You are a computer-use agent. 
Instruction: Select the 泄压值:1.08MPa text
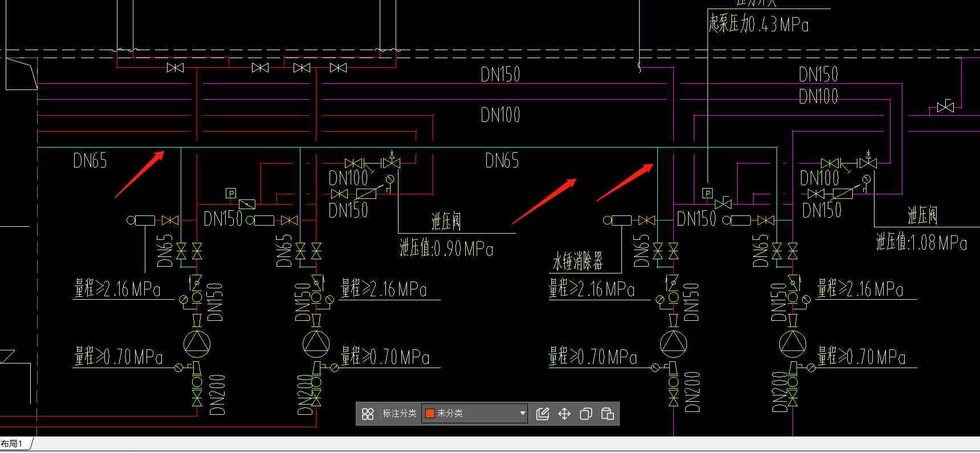coord(922,242)
